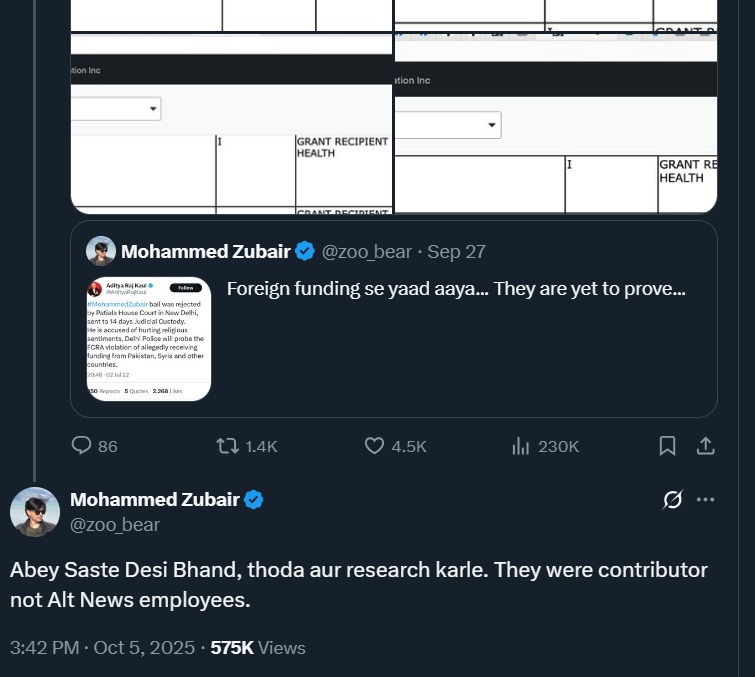Viewport: 755px width, 677px height.
Task: Share the tweet via share icon
Action: 705,446
